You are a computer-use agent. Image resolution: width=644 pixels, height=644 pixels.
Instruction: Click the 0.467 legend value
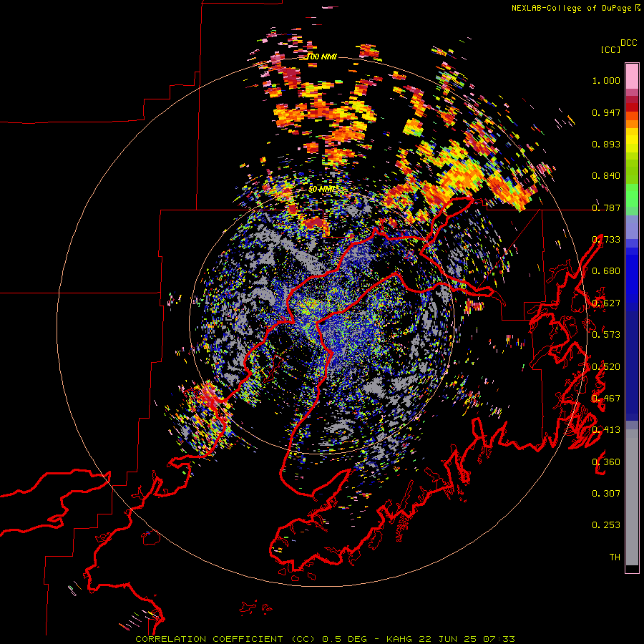click(x=606, y=399)
